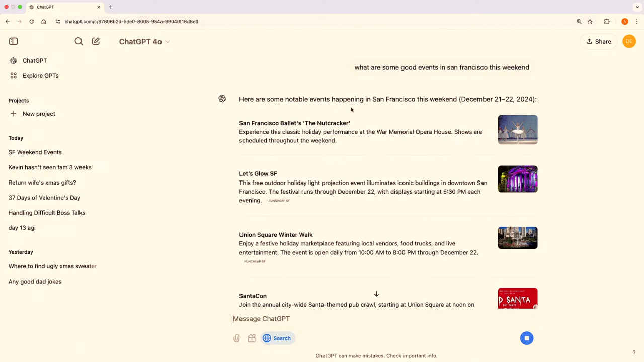Open the Return wife's xmas gifts? chat
The width and height of the screenshot is (644, 362).
pyautogui.click(x=42, y=183)
